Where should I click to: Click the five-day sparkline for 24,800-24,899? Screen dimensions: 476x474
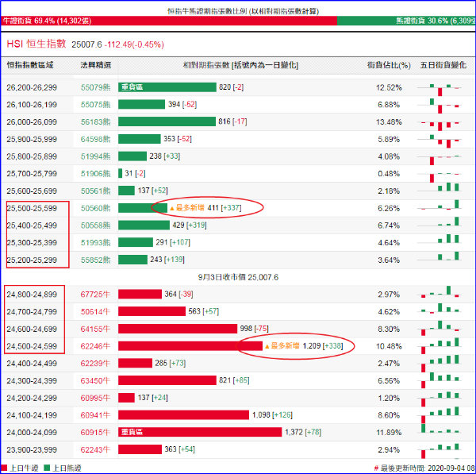440,291
